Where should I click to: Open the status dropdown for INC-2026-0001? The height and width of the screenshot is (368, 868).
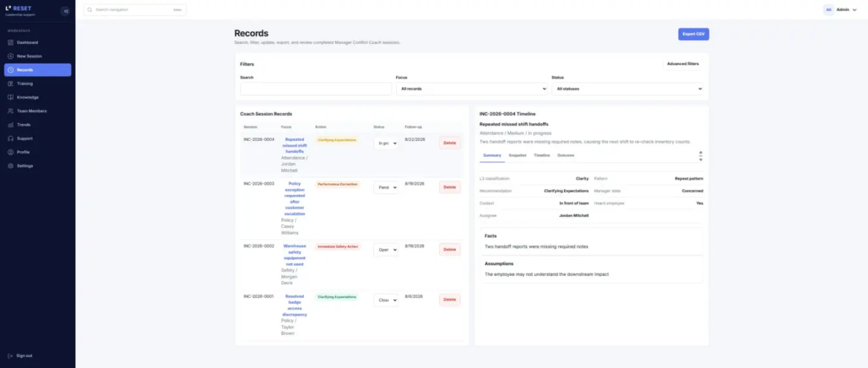pyautogui.click(x=386, y=300)
